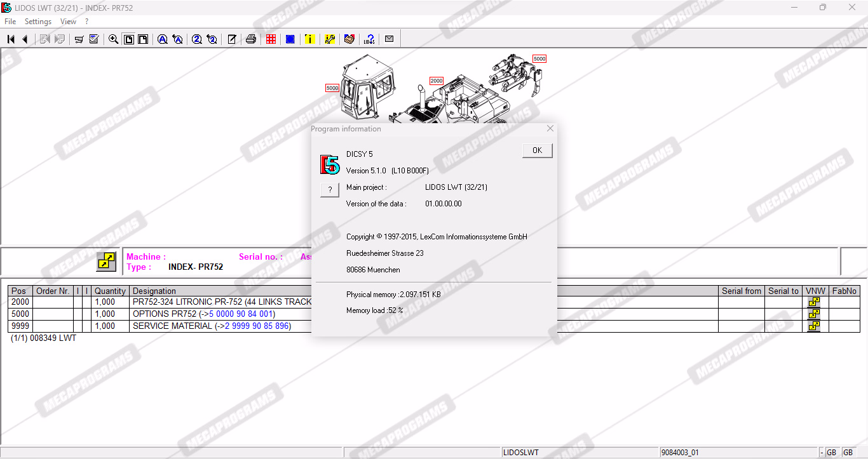Screen dimensions: 868x459
Task: Select the Pos 9999 cell
Action: click(20, 326)
